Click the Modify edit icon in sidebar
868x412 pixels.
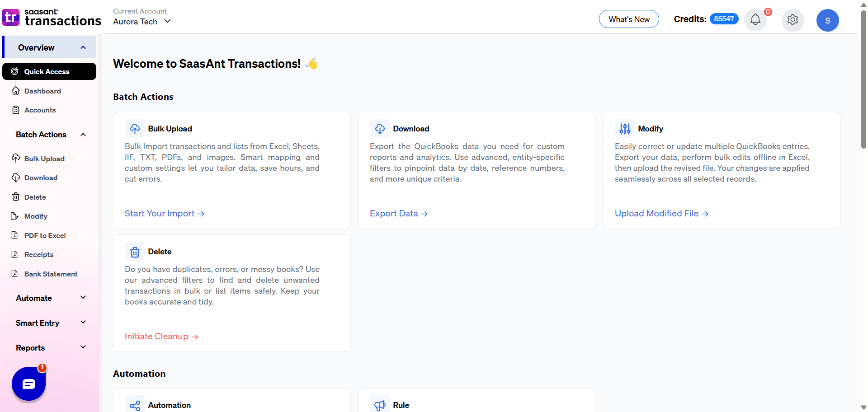pyautogui.click(x=15, y=216)
